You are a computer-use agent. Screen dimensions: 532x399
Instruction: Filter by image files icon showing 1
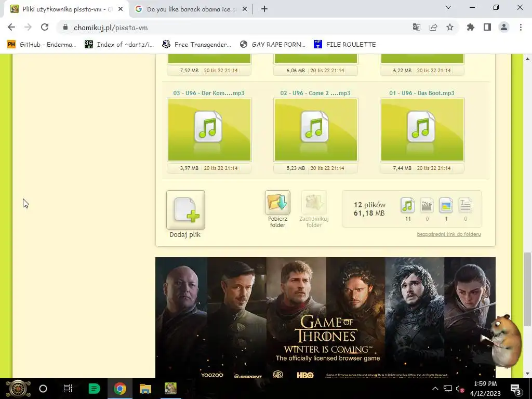[446, 205]
